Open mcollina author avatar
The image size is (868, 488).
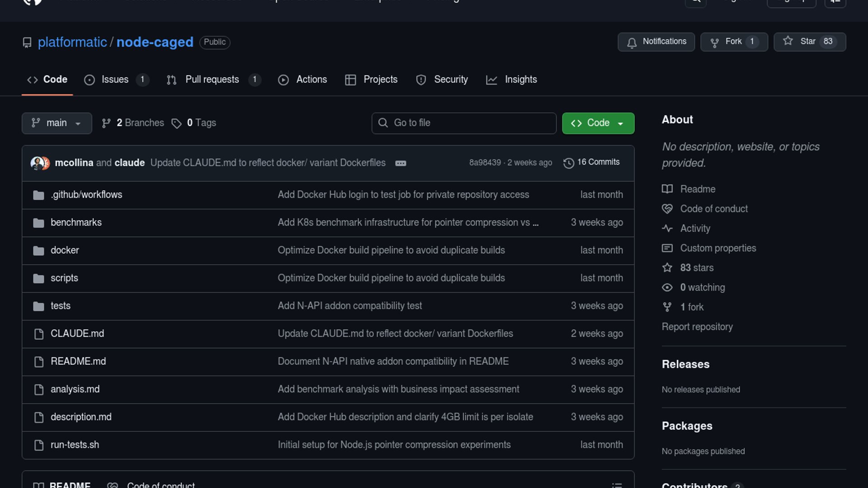tap(37, 163)
